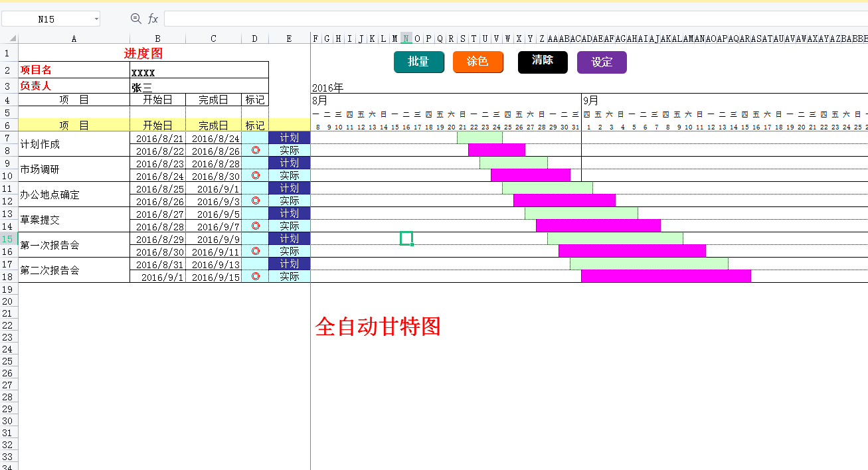This screenshot has width=868, height=470.
Task: Click the red circle mark in the 2016/8/24 row
Action: click(x=256, y=175)
